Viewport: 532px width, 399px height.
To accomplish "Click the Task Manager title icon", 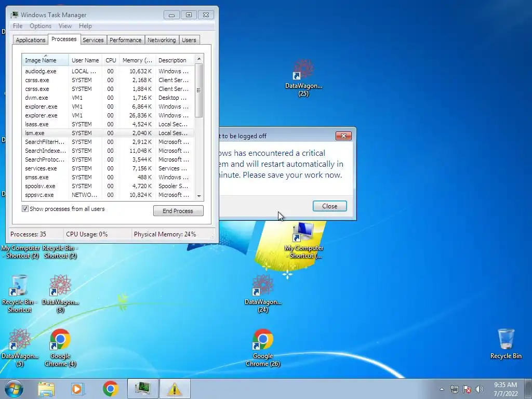I will click(x=14, y=15).
